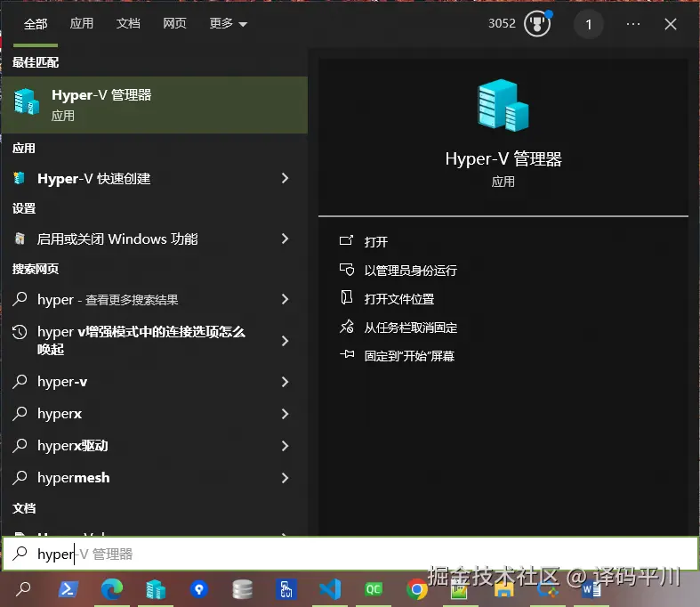The height and width of the screenshot is (607, 700).
Task: Open Microsoft Word from the taskbar
Action: coord(591,589)
